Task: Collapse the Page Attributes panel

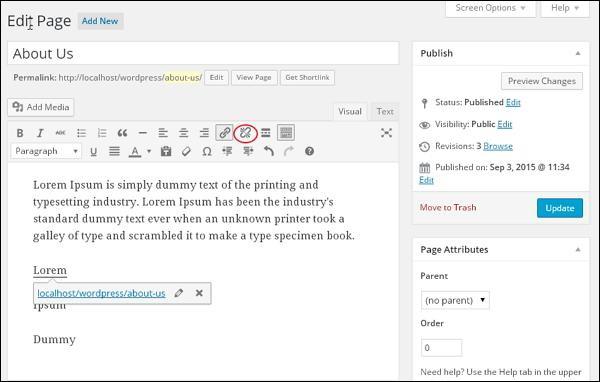Action: tap(578, 250)
